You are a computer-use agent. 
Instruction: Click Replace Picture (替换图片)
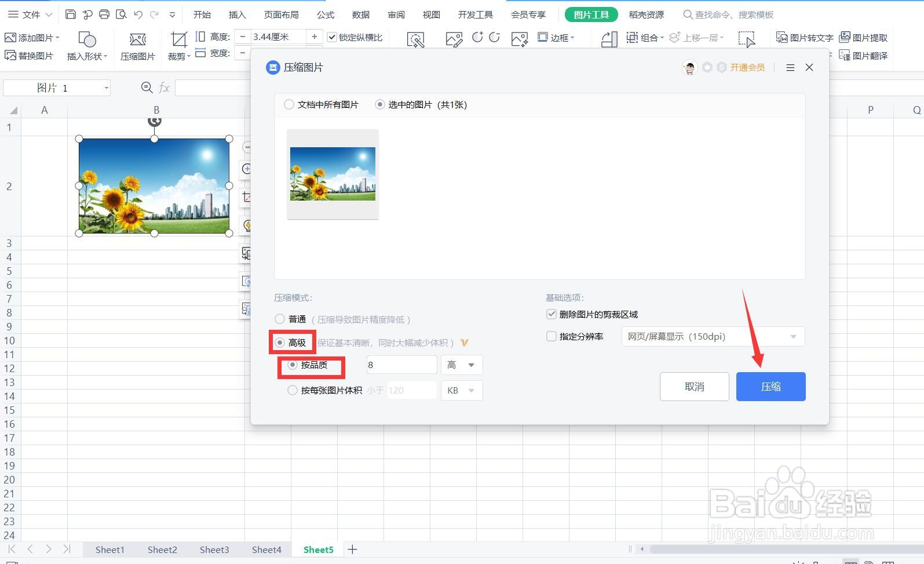(29, 56)
